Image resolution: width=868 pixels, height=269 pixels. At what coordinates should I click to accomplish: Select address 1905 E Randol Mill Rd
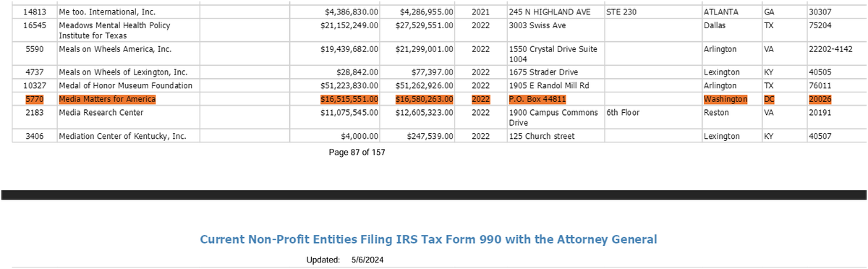tap(549, 85)
